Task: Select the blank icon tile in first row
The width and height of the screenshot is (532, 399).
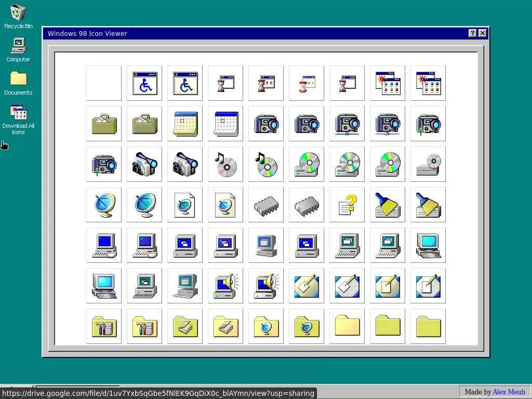Action: (104, 83)
